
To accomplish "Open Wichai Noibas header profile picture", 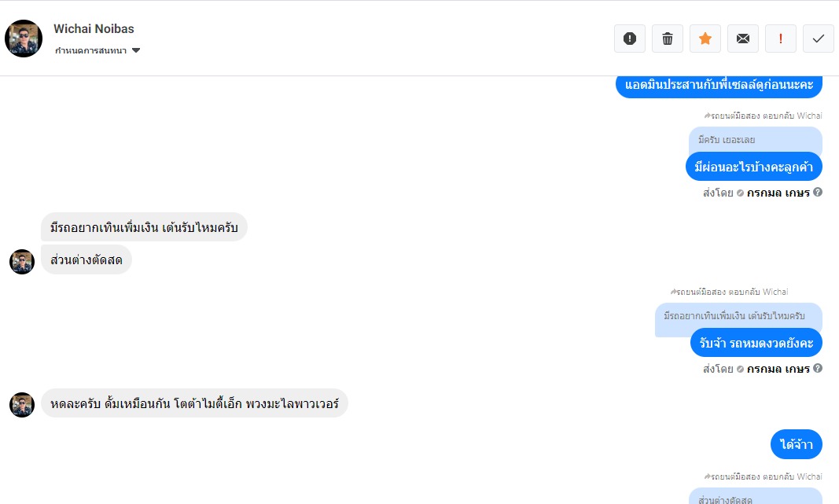I will [x=24, y=39].
